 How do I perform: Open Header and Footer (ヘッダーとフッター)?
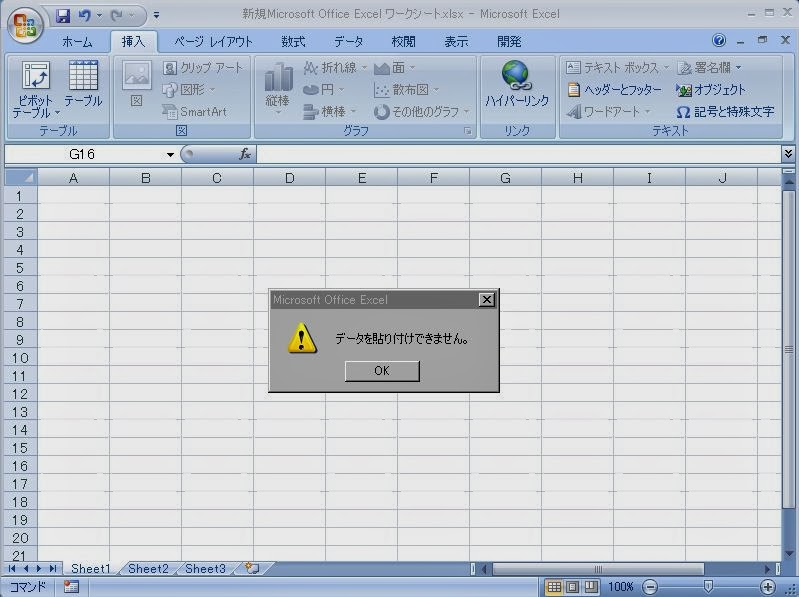coord(615,90)
